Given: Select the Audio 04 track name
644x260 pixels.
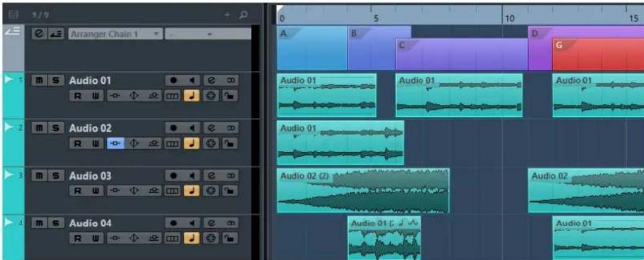Looking at the screenshot, I should (x=90, y=223).
